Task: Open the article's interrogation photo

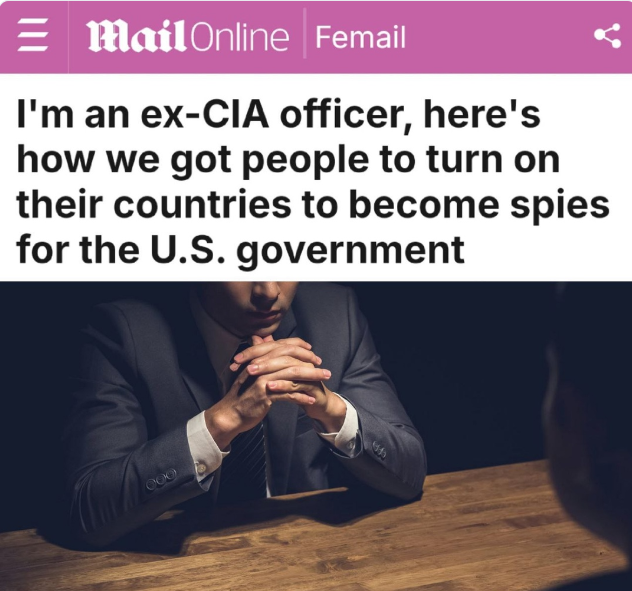Action: coord(316,436)
